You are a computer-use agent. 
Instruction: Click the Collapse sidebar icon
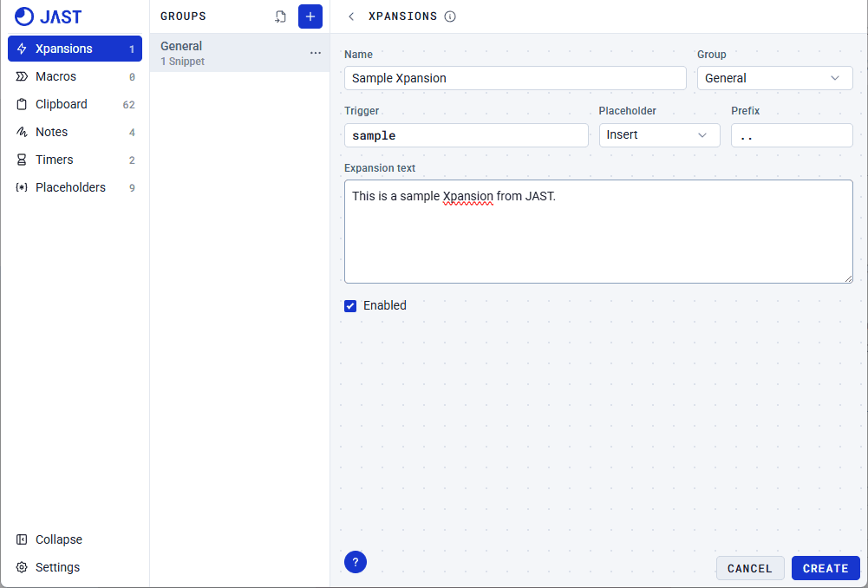pyautogui.click(x=22, y=539)
